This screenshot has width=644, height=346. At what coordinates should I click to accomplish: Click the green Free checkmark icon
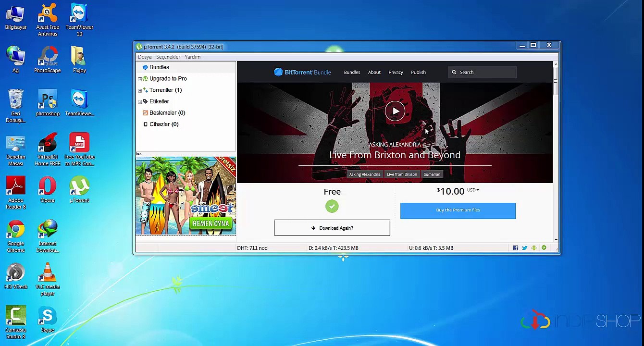(332, 207)
